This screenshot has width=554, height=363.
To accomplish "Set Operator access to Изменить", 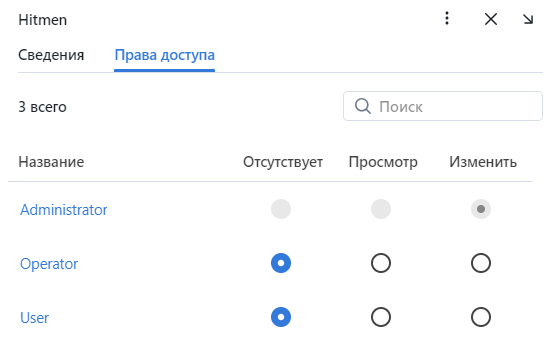I will 481,263.
